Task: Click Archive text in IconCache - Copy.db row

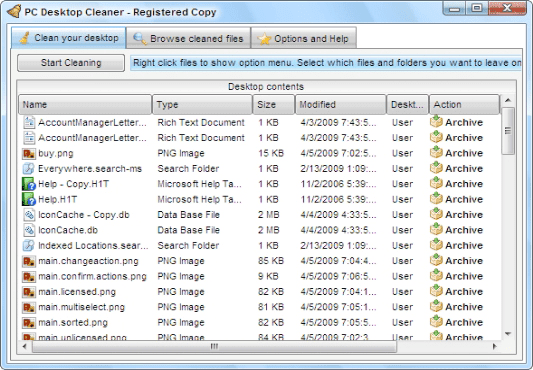Action: coord(464,215)
